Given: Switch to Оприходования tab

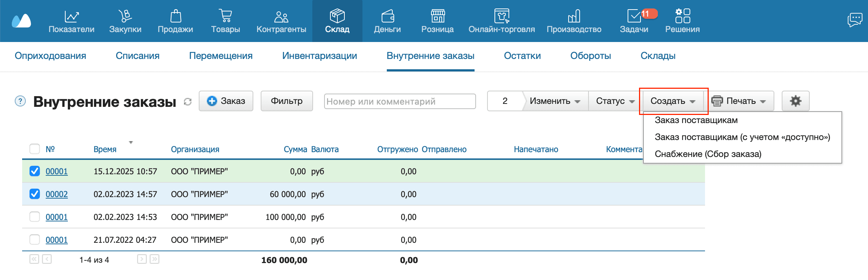Looking at the screenshot, I should click(51, 56).
